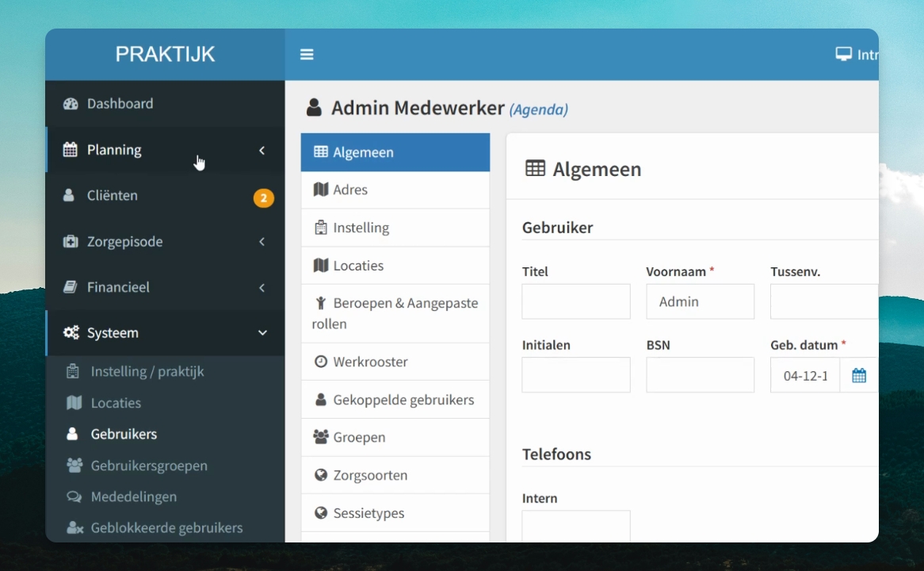Click the Mededelingen speech bubbles icon

pos(74,496)
